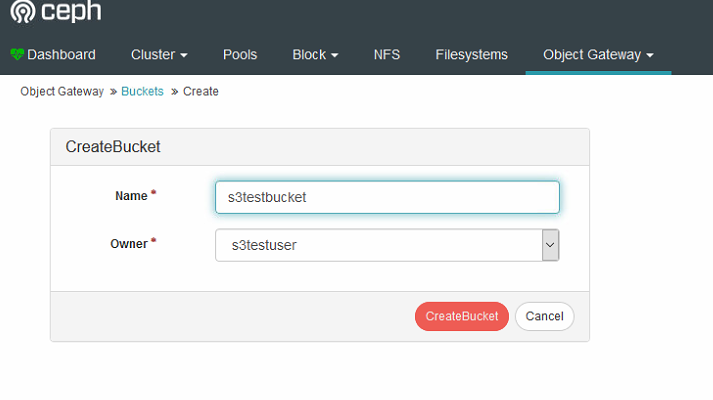Image resolution: width=713 pixels, height=400 pixels.
Task: Expand the Cluster dropdown menu
Action: 159,55
